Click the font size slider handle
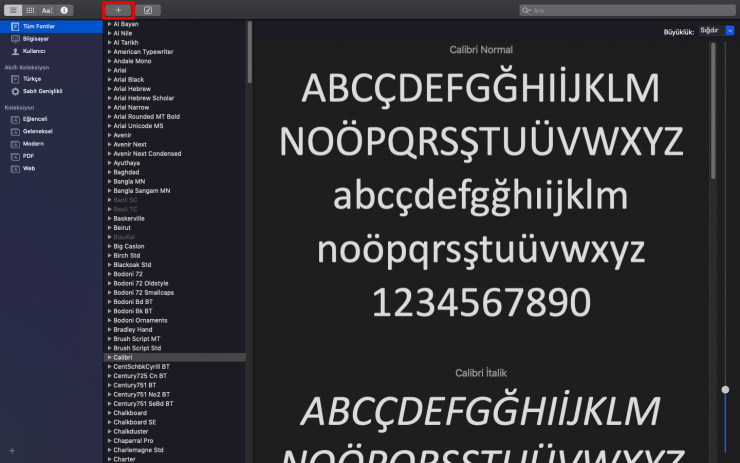The width and height of the screenshot is (740, 463). tap(725, 389)
